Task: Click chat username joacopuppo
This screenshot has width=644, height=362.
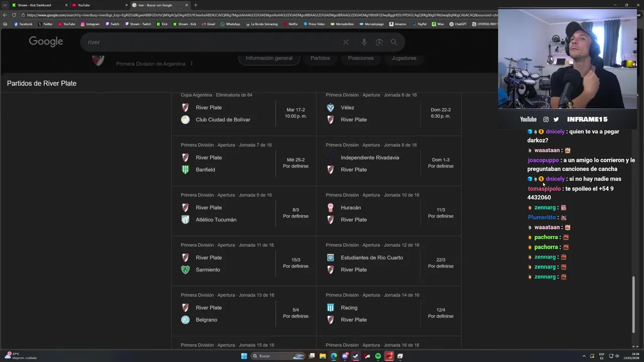Action: pos(543,160)
